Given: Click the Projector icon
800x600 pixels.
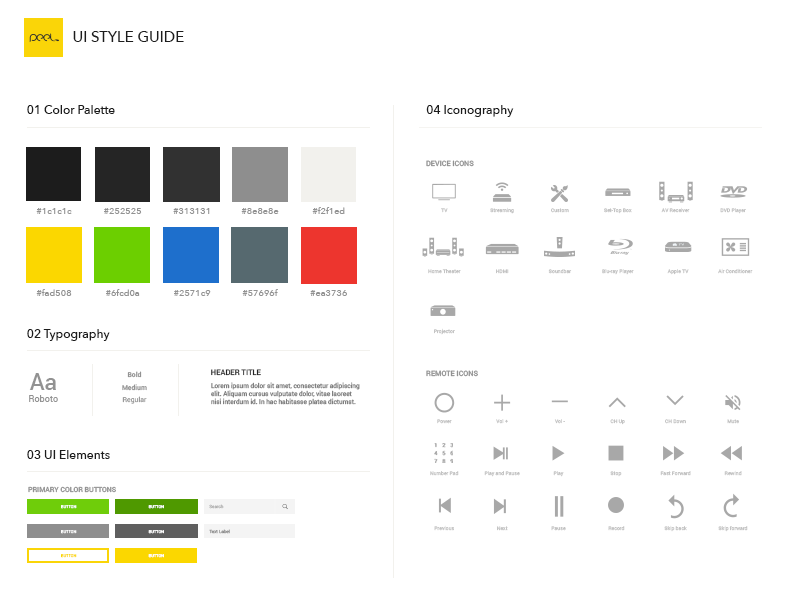Looking at the screenshot, I should 443,311.
